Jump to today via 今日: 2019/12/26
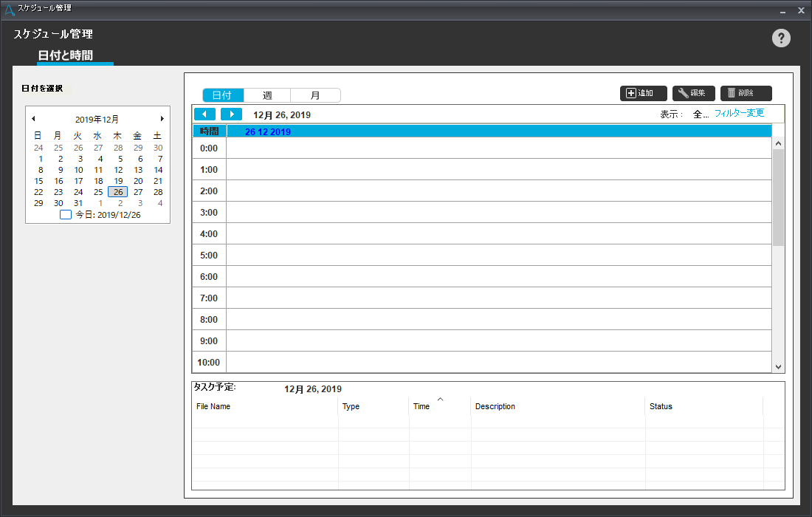The width and height of the screenshot is (812, 517). (x=101, y=214)
